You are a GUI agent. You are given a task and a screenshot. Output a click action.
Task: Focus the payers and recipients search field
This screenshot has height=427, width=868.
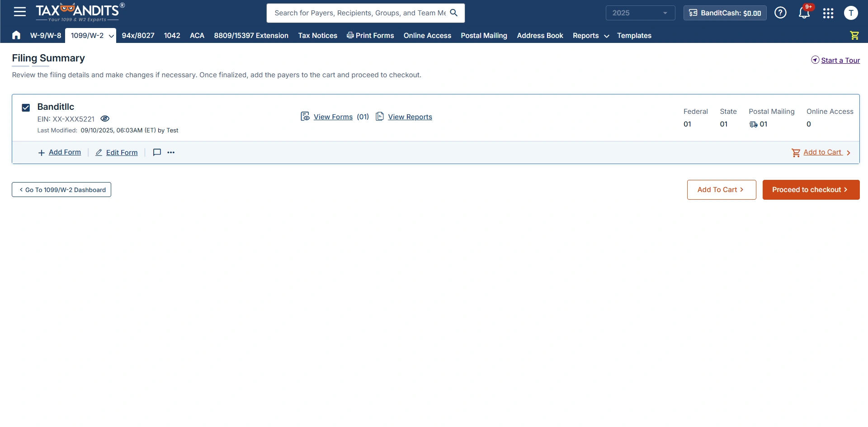360,13
